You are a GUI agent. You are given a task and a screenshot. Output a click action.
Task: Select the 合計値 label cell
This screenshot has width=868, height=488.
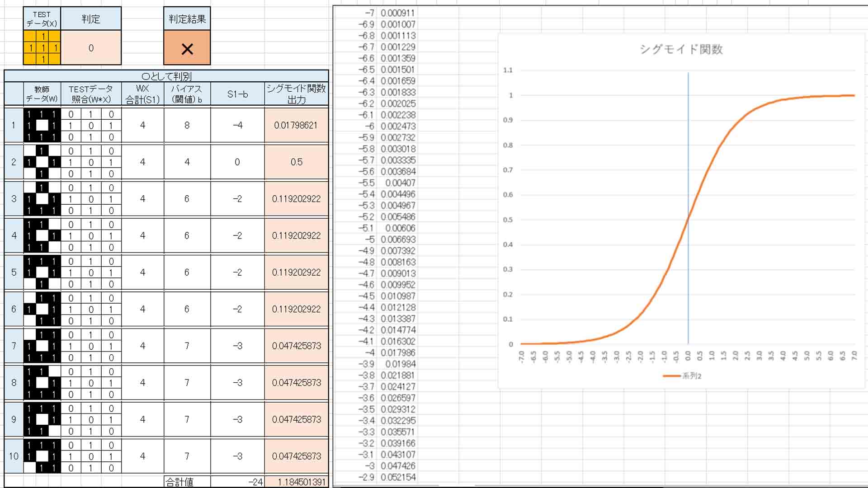(x=187, y=482)
